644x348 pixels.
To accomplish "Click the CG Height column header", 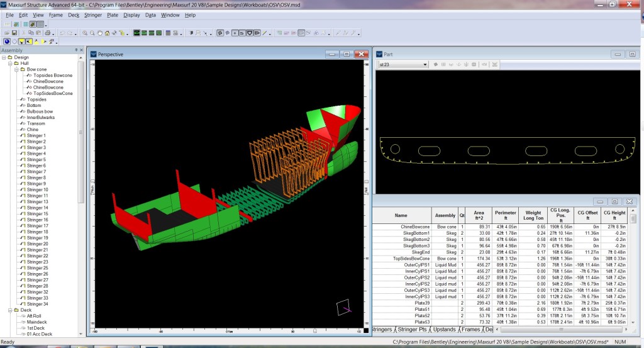I will (614, 215).
